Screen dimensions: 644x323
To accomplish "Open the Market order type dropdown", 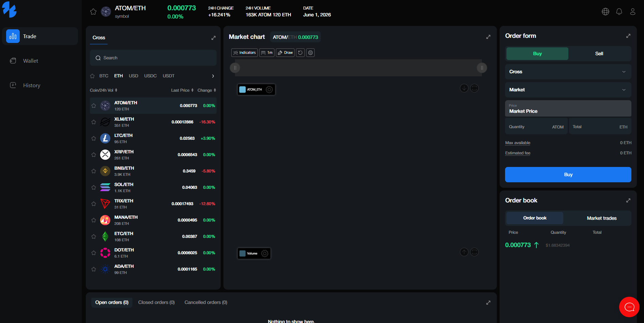I will (568, 90).
